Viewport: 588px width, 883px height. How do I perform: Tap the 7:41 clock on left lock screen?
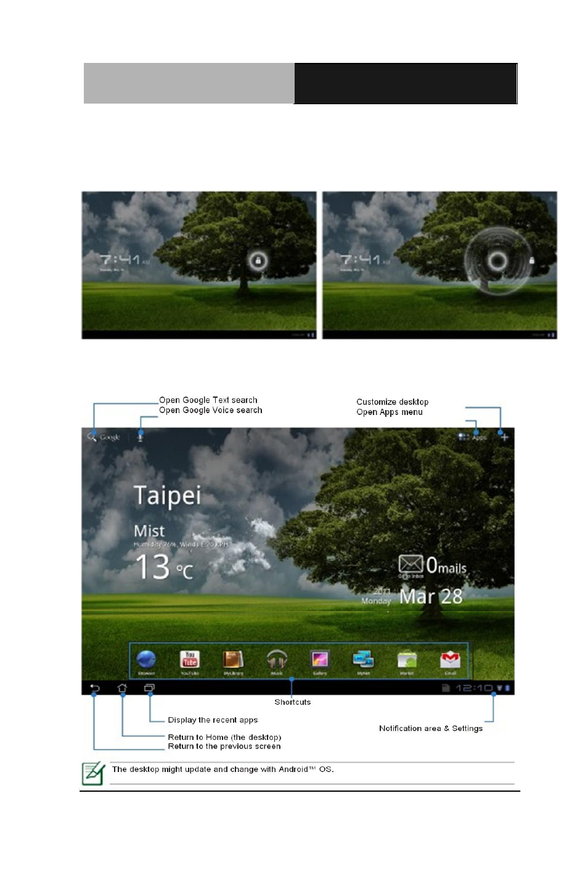121,260
